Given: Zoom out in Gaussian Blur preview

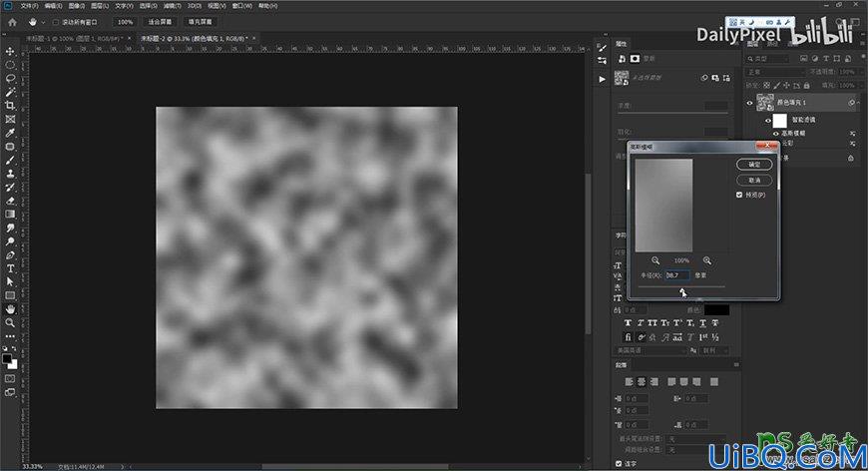Looking at the screenshot, I should pyautogui.click(x=655, y=260).
